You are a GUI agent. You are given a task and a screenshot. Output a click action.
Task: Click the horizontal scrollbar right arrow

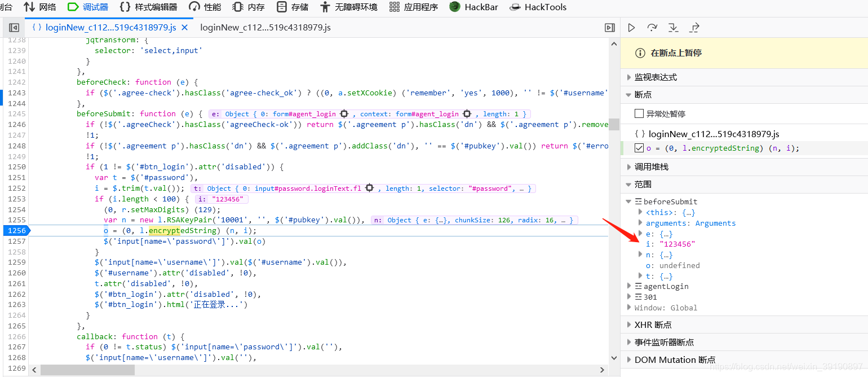click(603, 370)
